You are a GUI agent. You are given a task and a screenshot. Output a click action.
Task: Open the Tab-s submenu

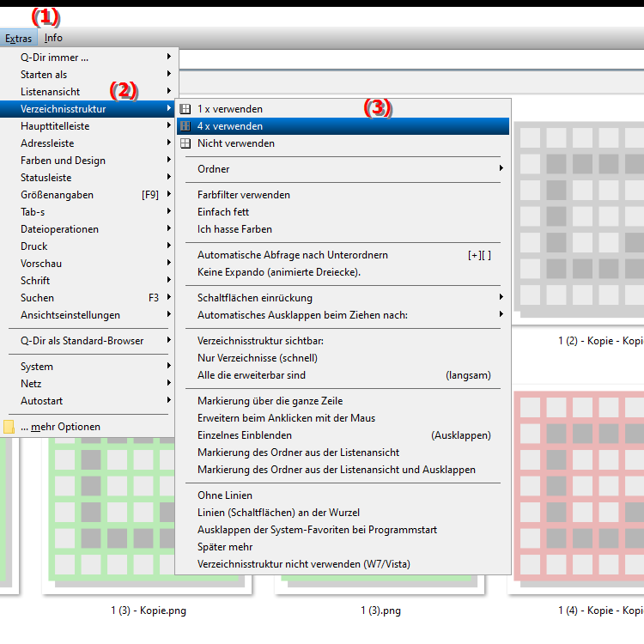88,212
